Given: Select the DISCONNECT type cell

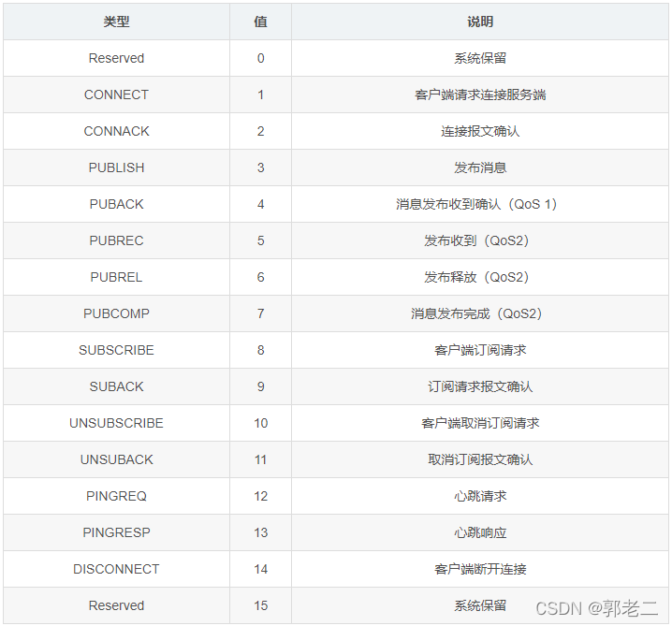Looking at the screenshot, I should 116,569.
